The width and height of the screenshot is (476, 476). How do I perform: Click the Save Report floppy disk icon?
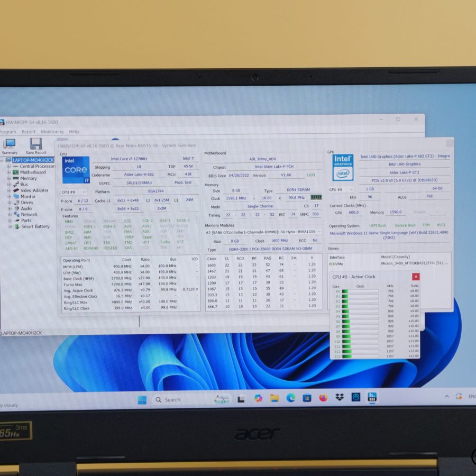tap(36, 144)
